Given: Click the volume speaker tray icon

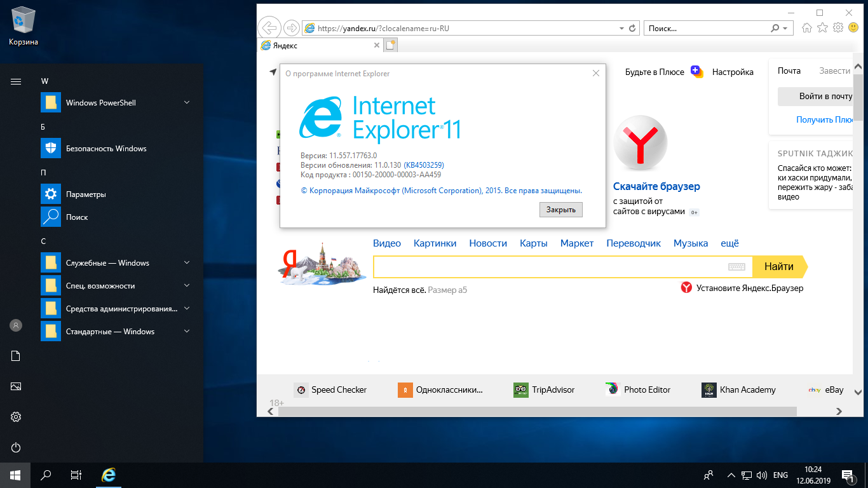Looking at the screenshot, I should pos(761,475).
